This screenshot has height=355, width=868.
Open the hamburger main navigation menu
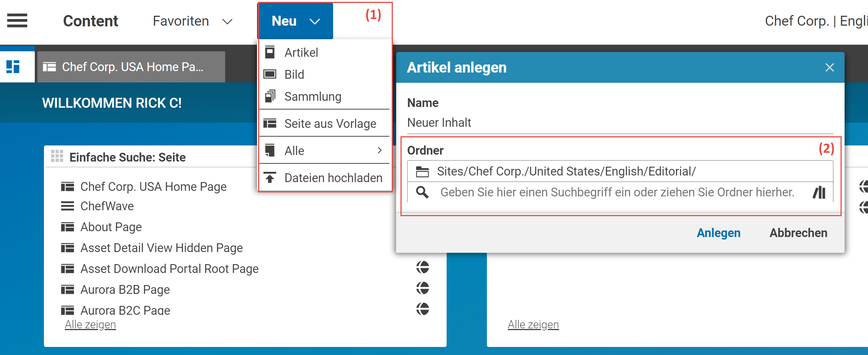pyautogui.click(x=17, y=21)
